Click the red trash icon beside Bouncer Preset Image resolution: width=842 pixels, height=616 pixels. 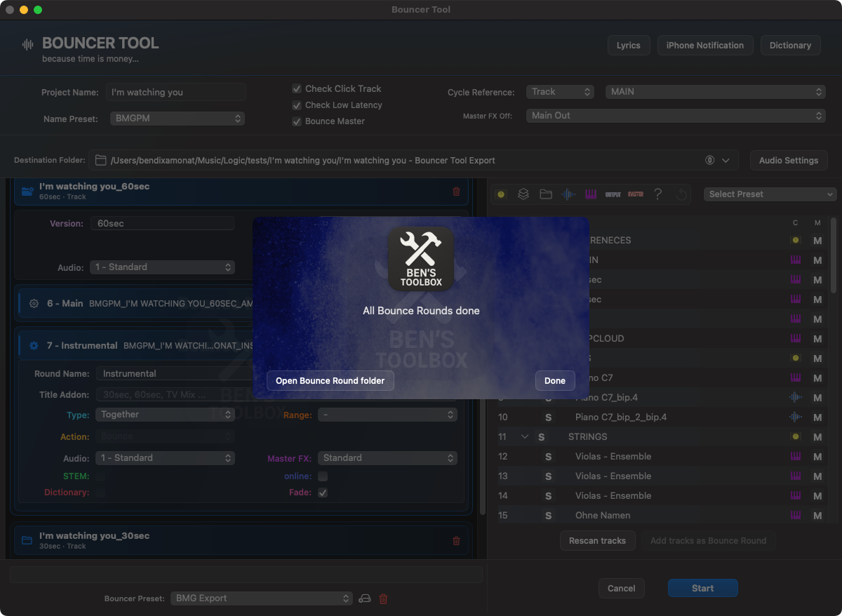pos(383,598)
